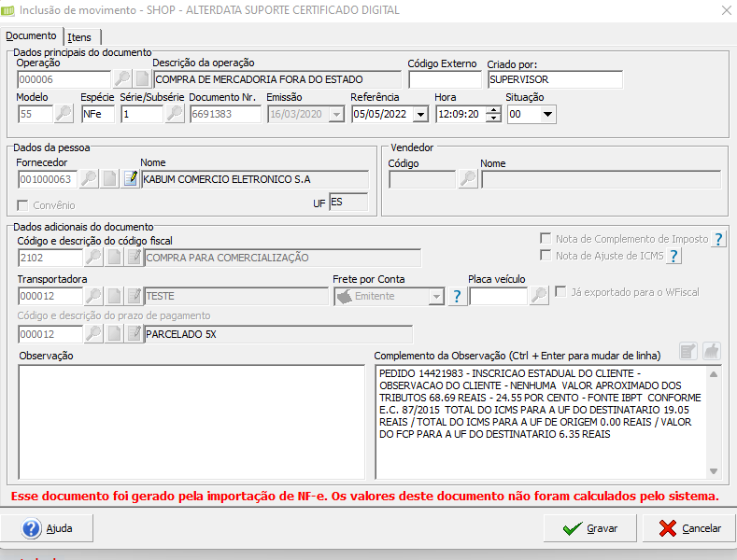The height and width of the screenshot is (560, 737).
Task: Enable the Nota de Ajuste de ICMS checkbox
Action: click(546, 255)
